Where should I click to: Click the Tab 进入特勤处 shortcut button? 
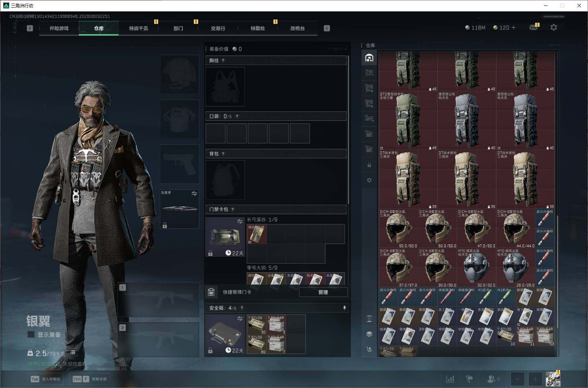point(46,379)
